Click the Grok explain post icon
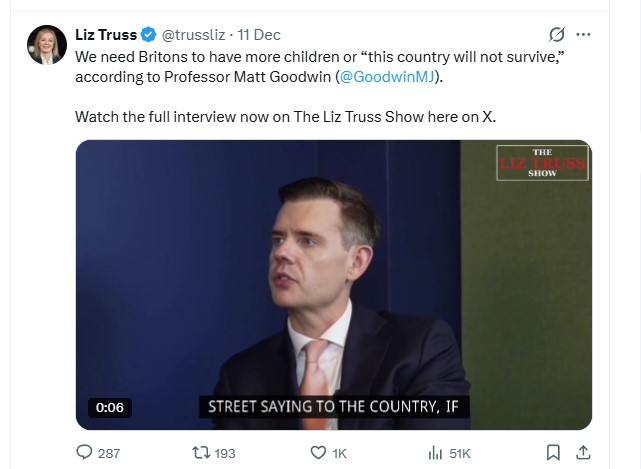The image size is (641, 469). (559, 35)
